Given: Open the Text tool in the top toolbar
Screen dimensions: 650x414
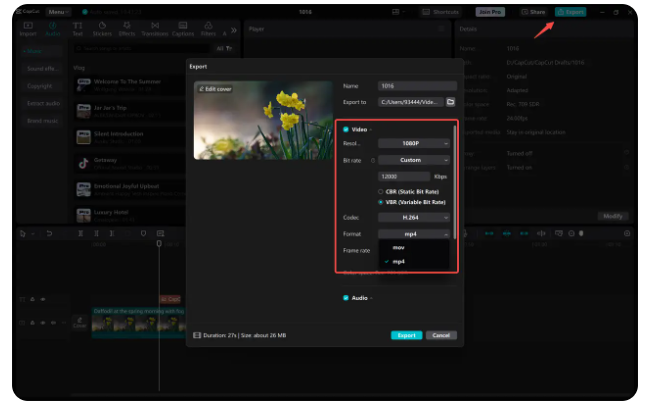Looking at the screenshot, I should point(77,28).
